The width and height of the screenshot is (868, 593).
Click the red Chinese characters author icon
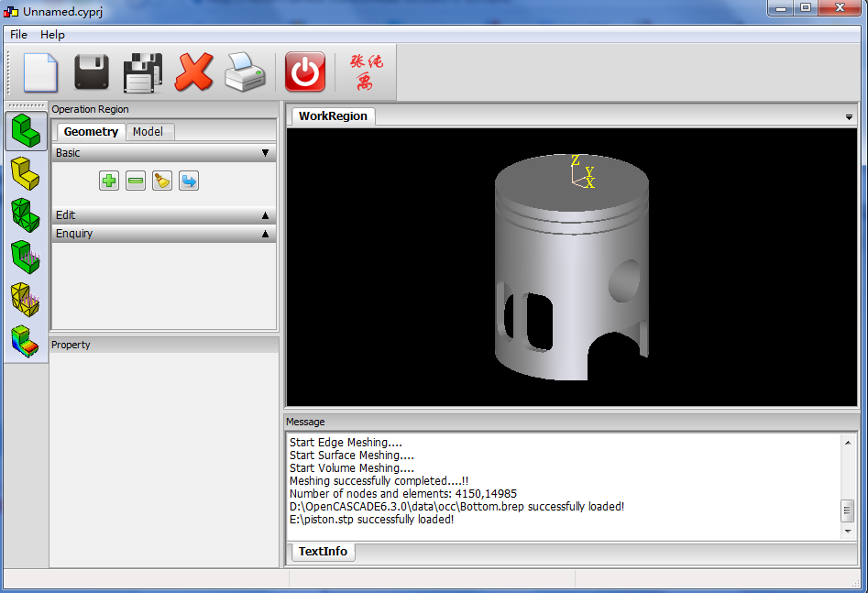[x=366, y=72]
